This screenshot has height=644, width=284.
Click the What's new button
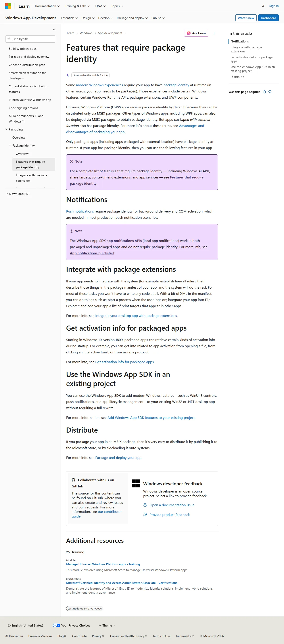pos(246,18)
